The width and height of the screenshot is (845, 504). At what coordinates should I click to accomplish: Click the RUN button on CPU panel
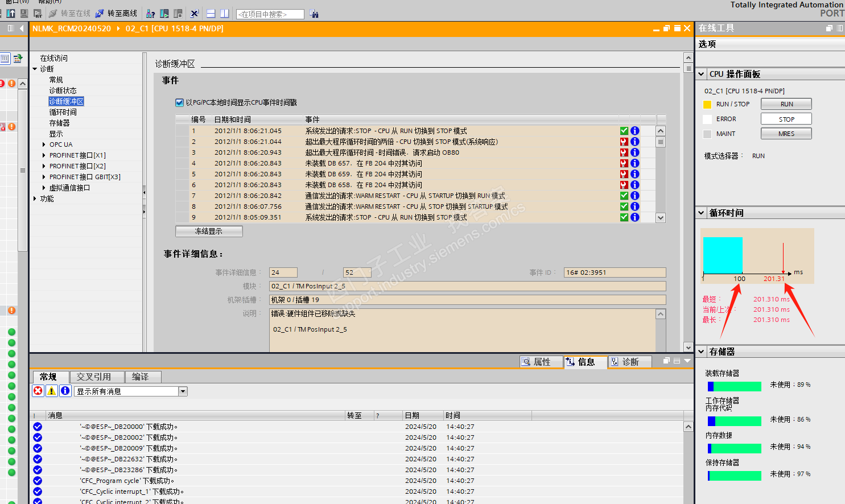[786, 104]
